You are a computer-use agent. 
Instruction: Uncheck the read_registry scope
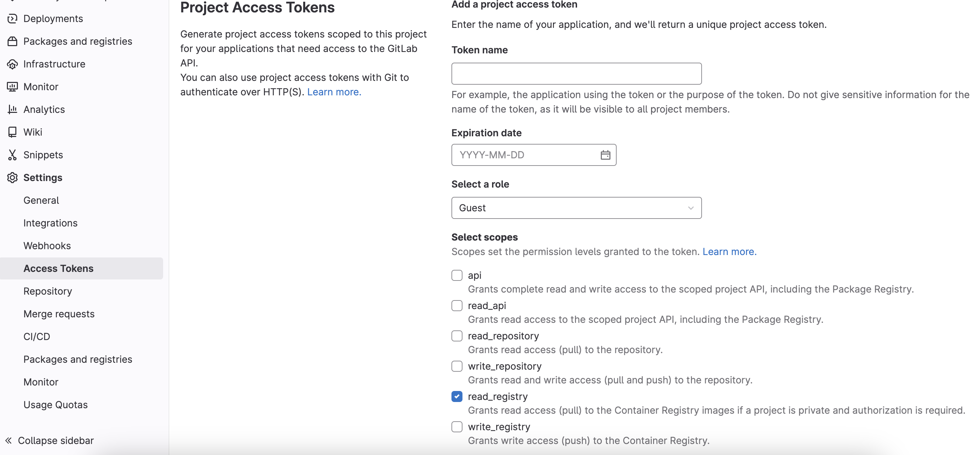457,396
